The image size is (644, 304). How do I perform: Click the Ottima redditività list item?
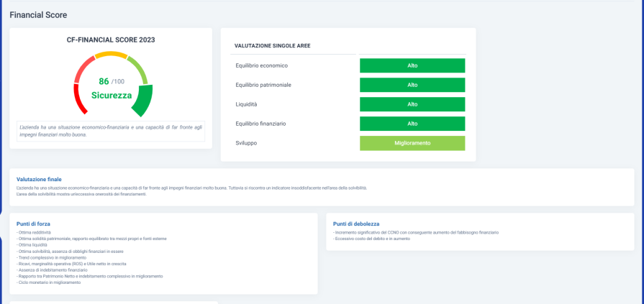coord(34,233)
